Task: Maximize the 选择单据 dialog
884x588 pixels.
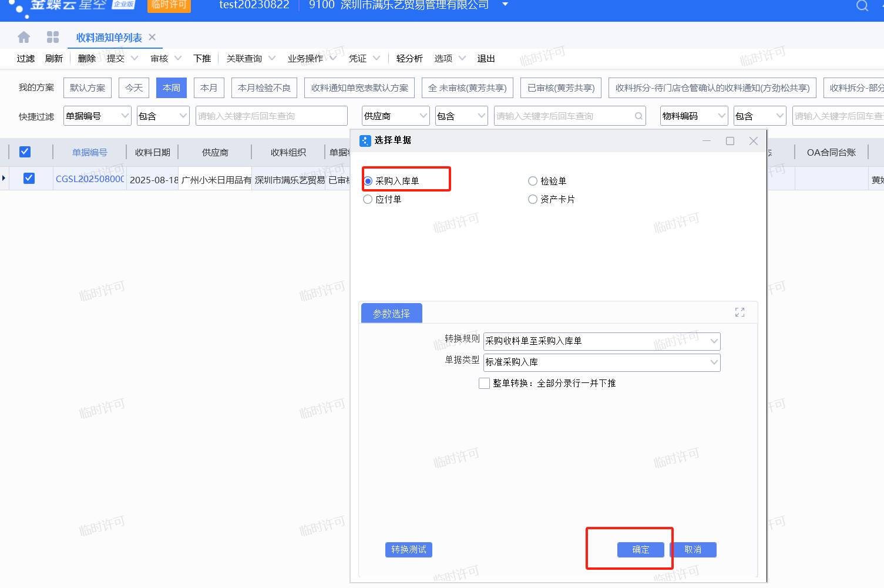Action: pos(730,141)
